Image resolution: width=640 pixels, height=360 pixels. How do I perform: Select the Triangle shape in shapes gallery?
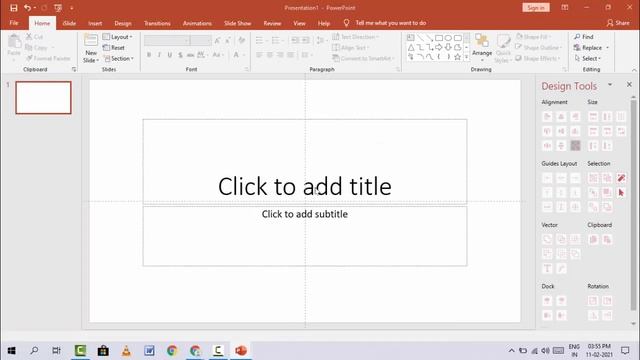411,48
